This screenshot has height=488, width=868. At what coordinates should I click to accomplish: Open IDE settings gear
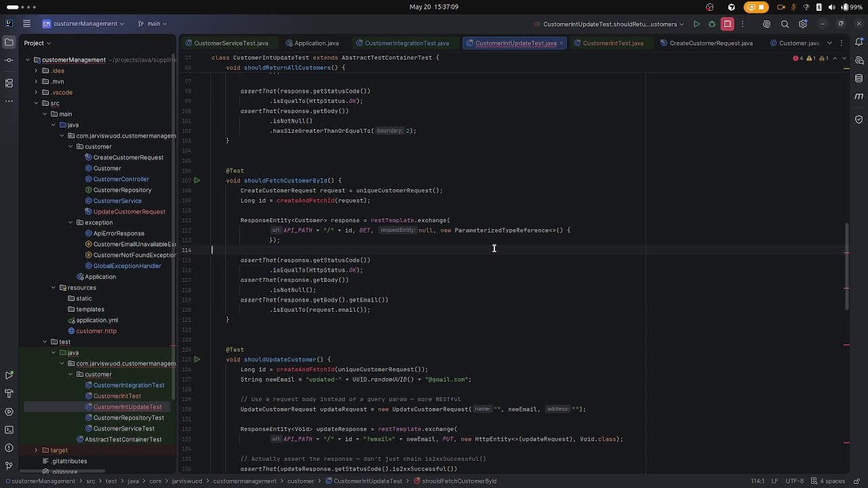(803, 24)
